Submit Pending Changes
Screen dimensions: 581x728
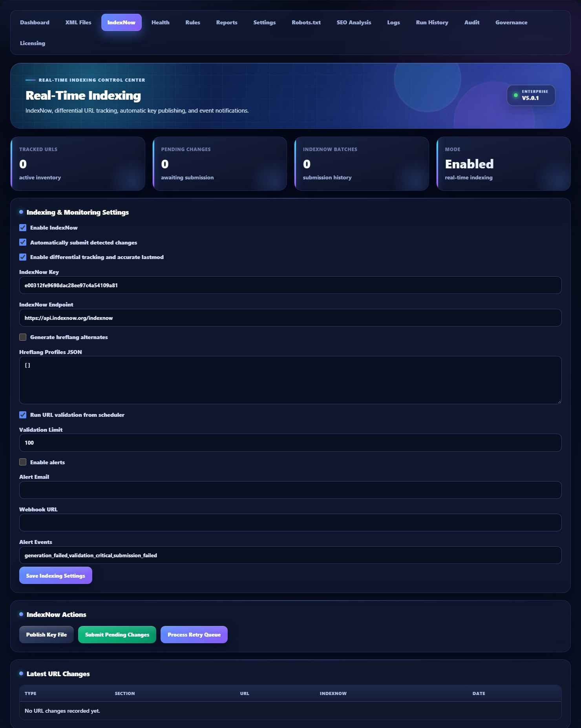coord(117,635)
